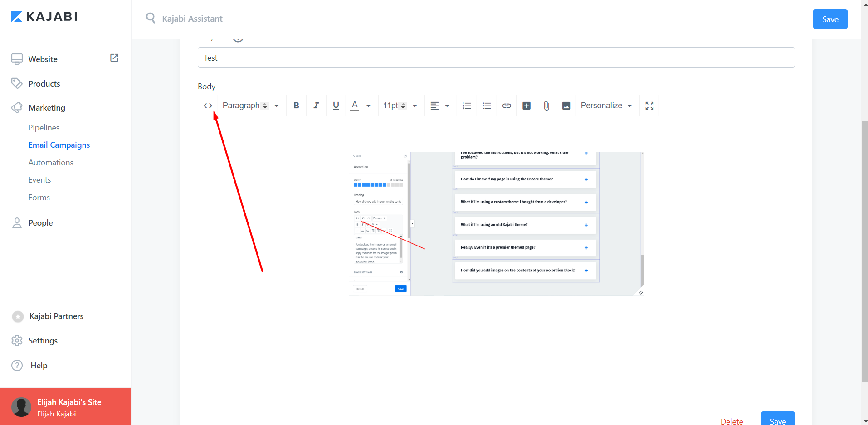Image resolution: width=868 pixels, height=425 pixels.
Task: Open the source code view icon
Action: point(208,106)
